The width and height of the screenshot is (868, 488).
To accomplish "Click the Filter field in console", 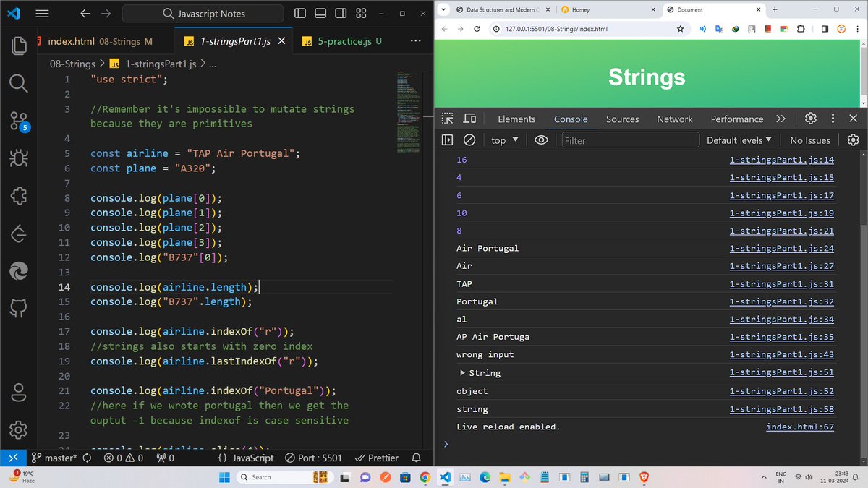I will click(x=630, y=140).
